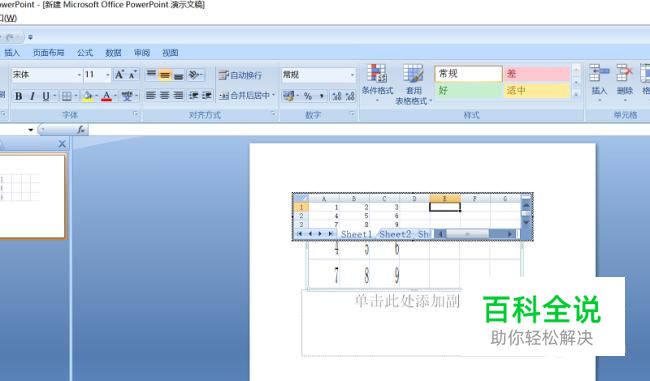Image resolution: width=650 pixels, height=381 pixels.
Task: Open the 数据 ribbon tab
Action: tap(113, 53)
